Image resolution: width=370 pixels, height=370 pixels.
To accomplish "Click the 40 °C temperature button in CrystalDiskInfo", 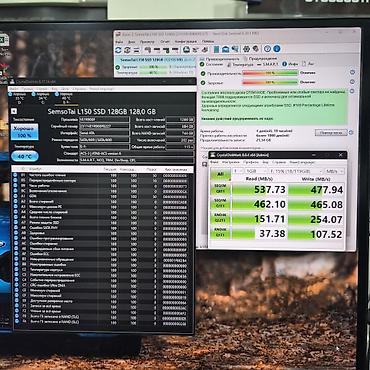I will click(25, 156).
